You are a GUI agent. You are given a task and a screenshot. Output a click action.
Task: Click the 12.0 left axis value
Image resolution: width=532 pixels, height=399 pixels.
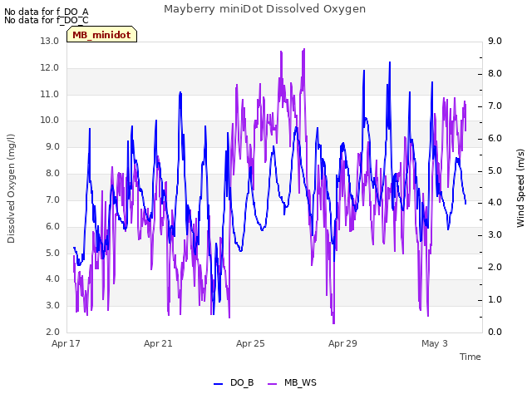50,68
